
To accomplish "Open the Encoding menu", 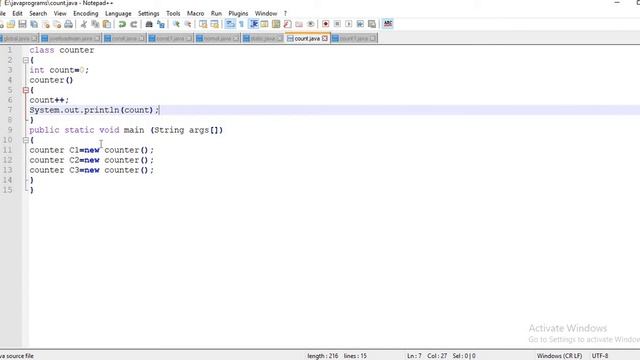I will 86,13.
